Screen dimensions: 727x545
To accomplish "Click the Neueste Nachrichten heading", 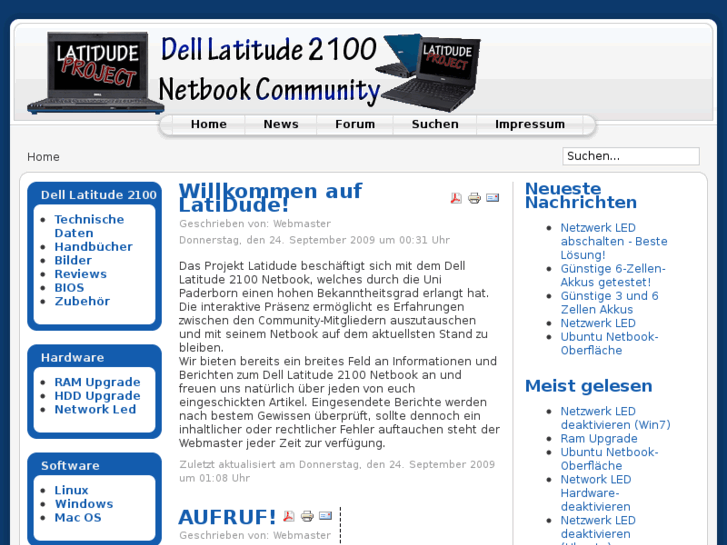I will [x=580, y=195].
